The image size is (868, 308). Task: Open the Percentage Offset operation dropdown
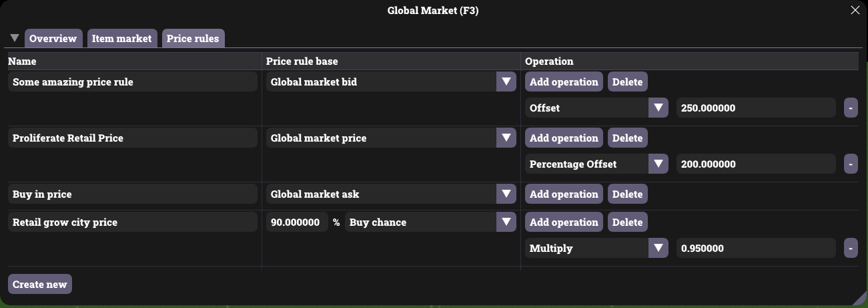(659, 164)
